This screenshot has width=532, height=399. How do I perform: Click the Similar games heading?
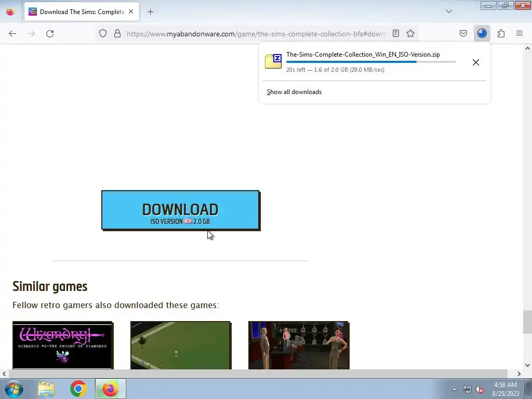point(50,287)
